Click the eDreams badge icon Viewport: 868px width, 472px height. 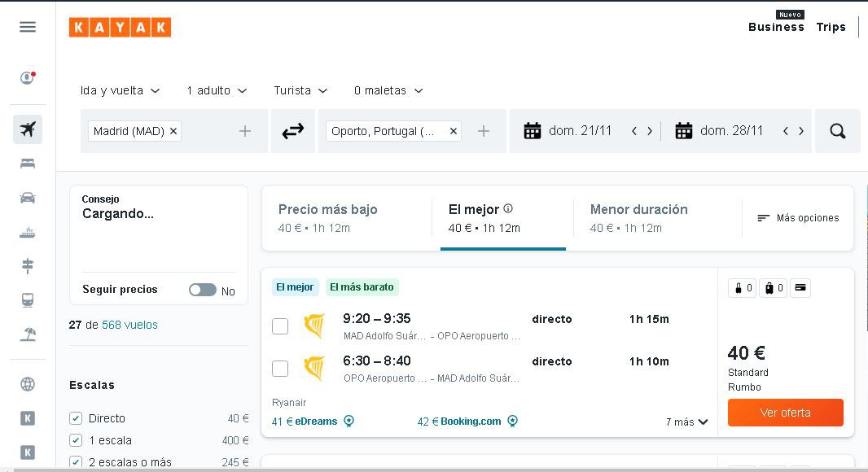click(x=349, y=422)
